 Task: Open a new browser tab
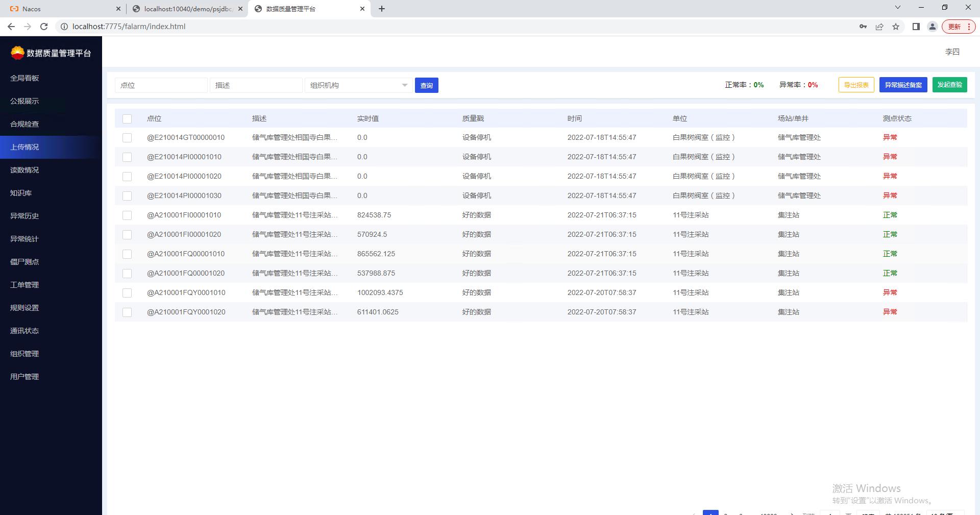coord(382,9)
